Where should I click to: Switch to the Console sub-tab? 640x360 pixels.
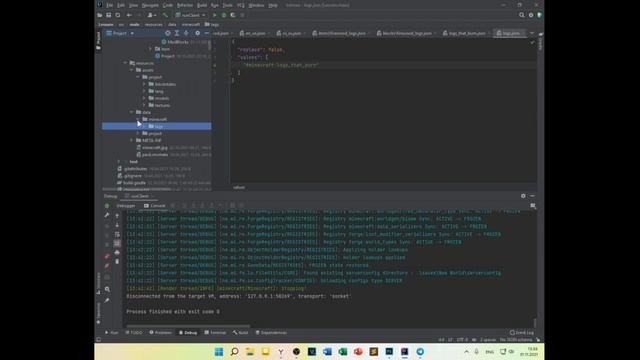click(x=155, y=206)
